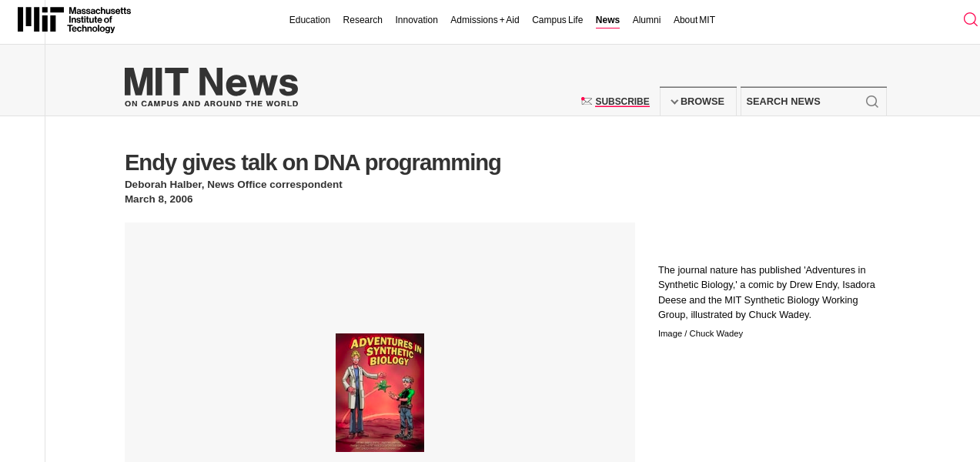Click the Subscribe link

point(622,102)
